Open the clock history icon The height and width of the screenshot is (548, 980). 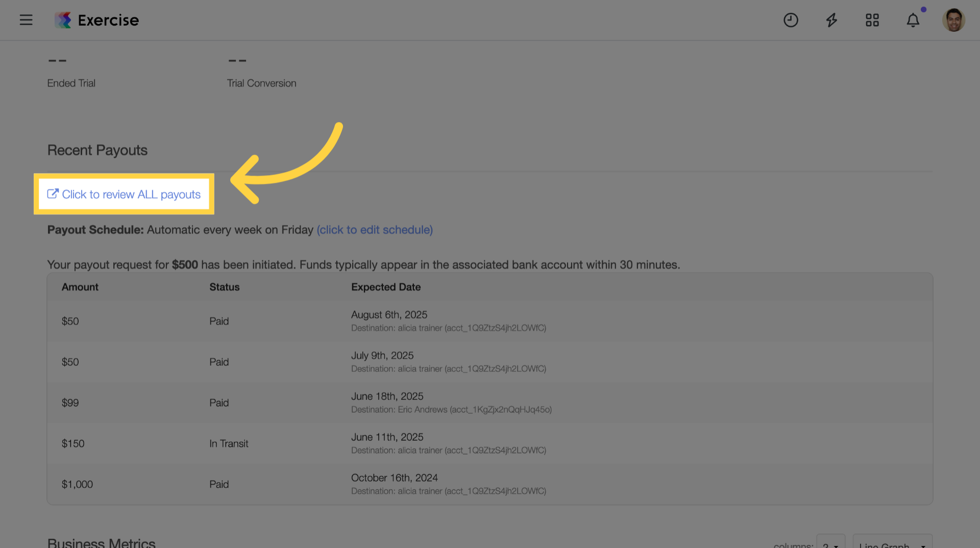click(791, 20)
